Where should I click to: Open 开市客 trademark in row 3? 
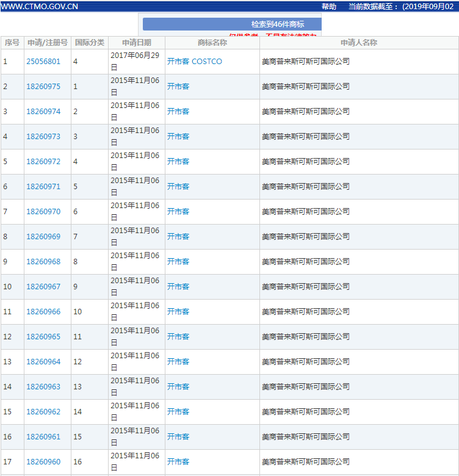pyautogui.click(x=178, y=112)
